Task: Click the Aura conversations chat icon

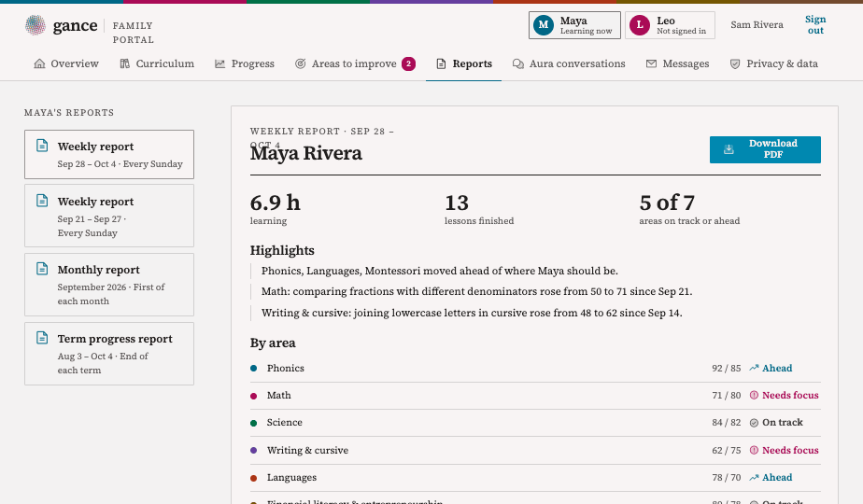Action: tap(518, 63)
